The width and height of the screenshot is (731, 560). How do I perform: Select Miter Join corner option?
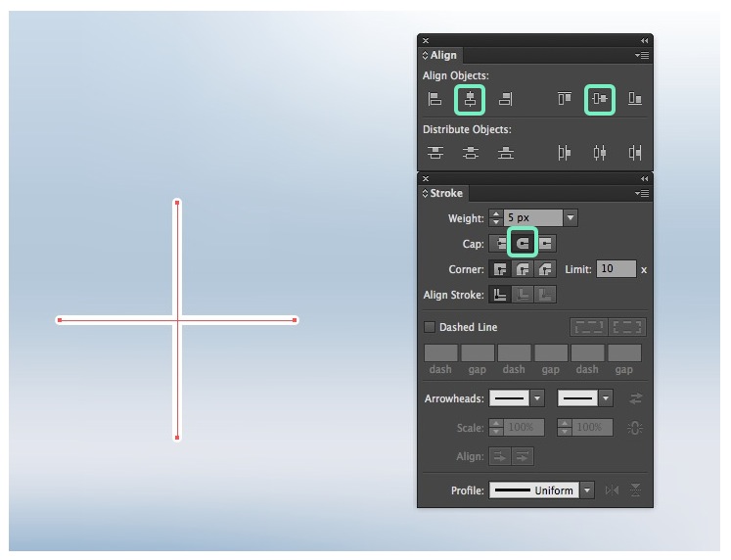(500, 269)
